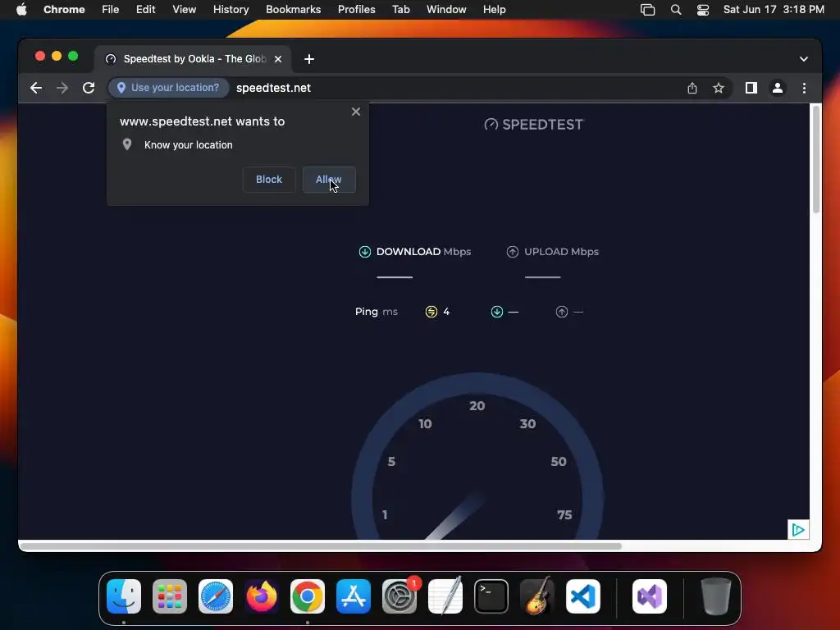Open the Help menu
The image size is (840, 630).
click(494, 10)
